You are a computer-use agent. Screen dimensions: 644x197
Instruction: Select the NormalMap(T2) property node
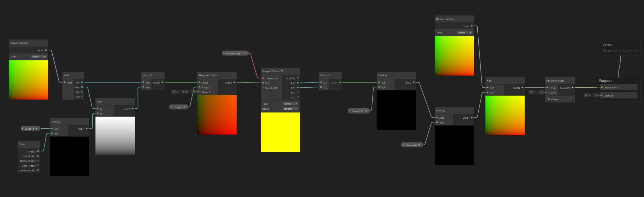click(x=235, y=53)
